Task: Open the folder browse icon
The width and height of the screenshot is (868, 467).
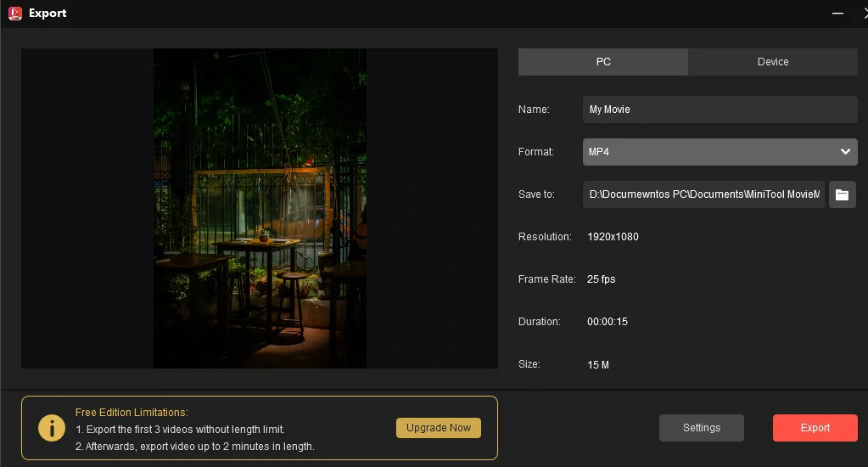Action: 842,194
